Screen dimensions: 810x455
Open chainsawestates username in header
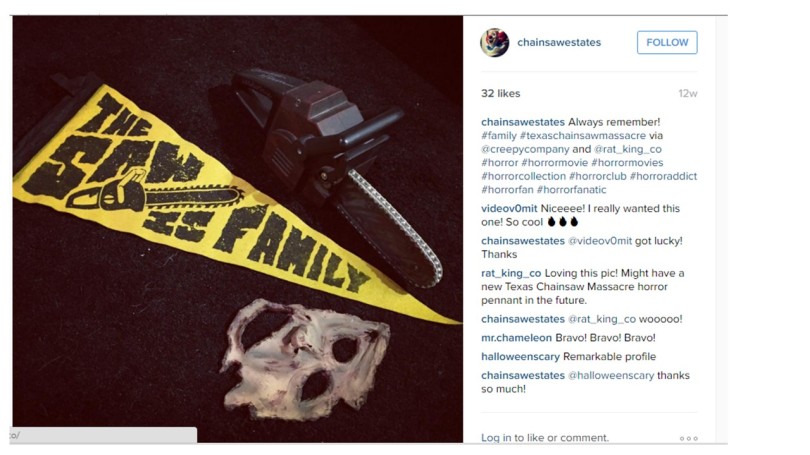(559, 42)
